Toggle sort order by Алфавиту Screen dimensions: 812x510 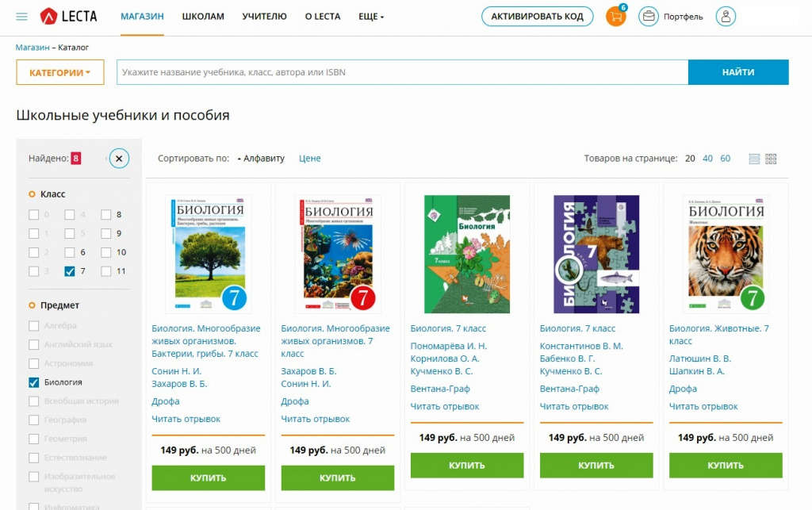[x=262, y=159]
